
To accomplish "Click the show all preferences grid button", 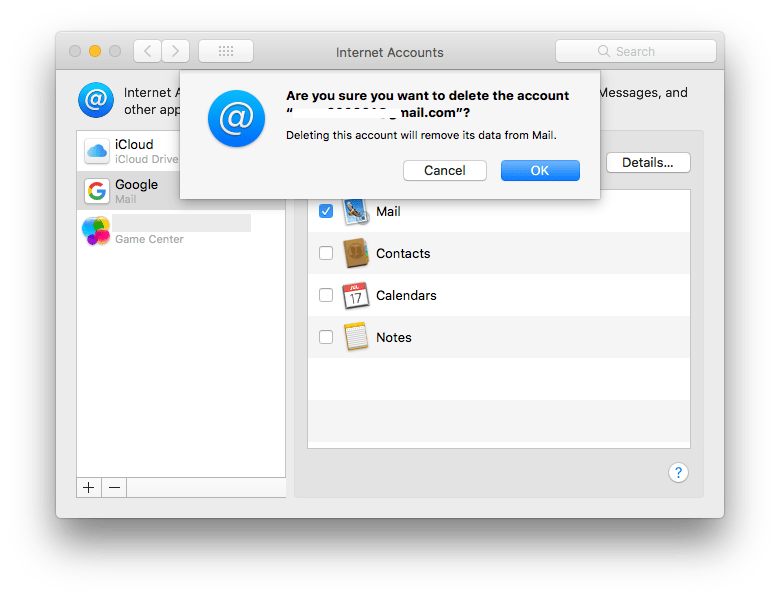I will pyautogui.click(x=225, y=51).
